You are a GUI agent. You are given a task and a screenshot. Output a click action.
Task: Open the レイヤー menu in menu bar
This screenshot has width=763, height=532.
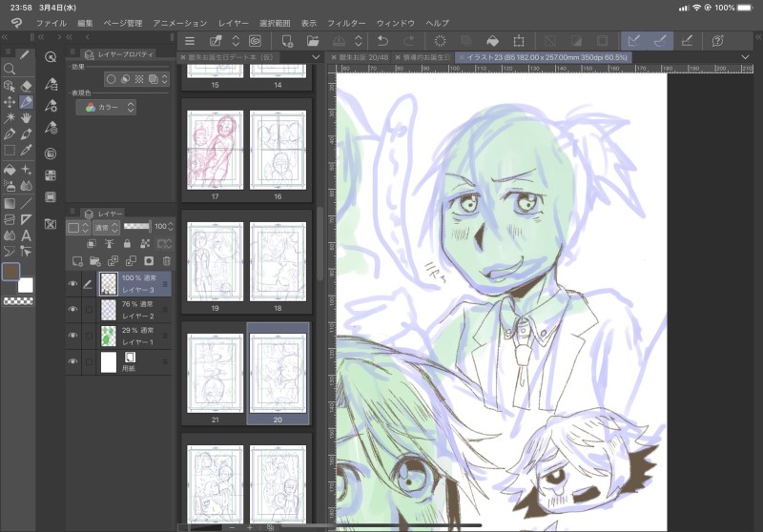click(x=233, y=23)
